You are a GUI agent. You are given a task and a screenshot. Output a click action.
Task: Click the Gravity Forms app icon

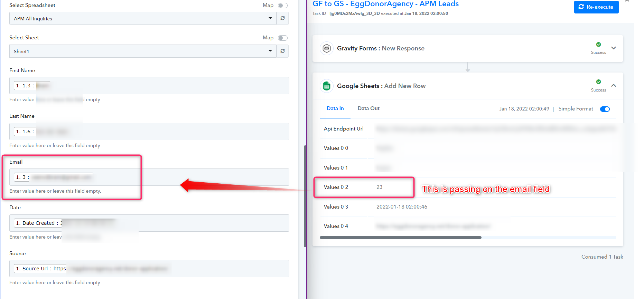(326, 48)
